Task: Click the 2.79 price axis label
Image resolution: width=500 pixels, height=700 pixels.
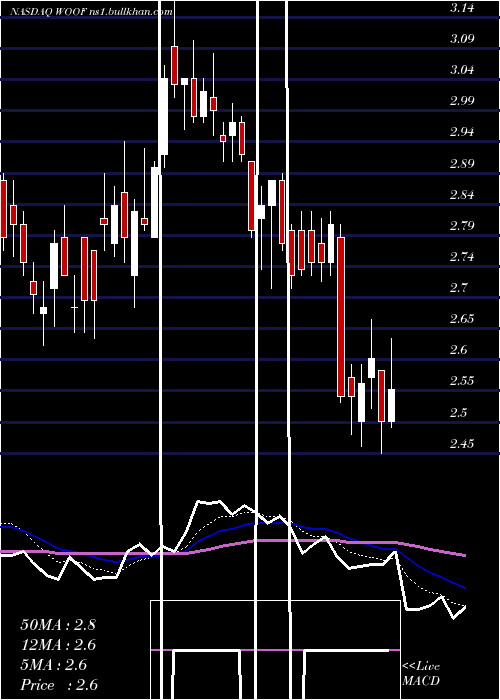Action: click(x=462, y=226)
